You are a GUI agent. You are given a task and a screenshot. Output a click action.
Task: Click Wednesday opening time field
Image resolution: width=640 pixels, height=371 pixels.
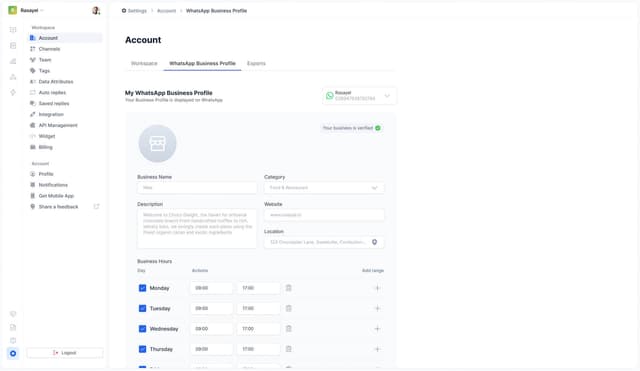pyautogui.click(x=211, y=329)
